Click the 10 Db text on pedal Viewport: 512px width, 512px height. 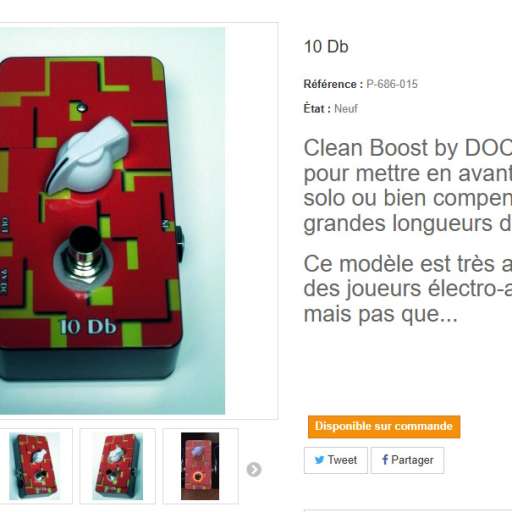pyautogui.click(x=88, y=327)
